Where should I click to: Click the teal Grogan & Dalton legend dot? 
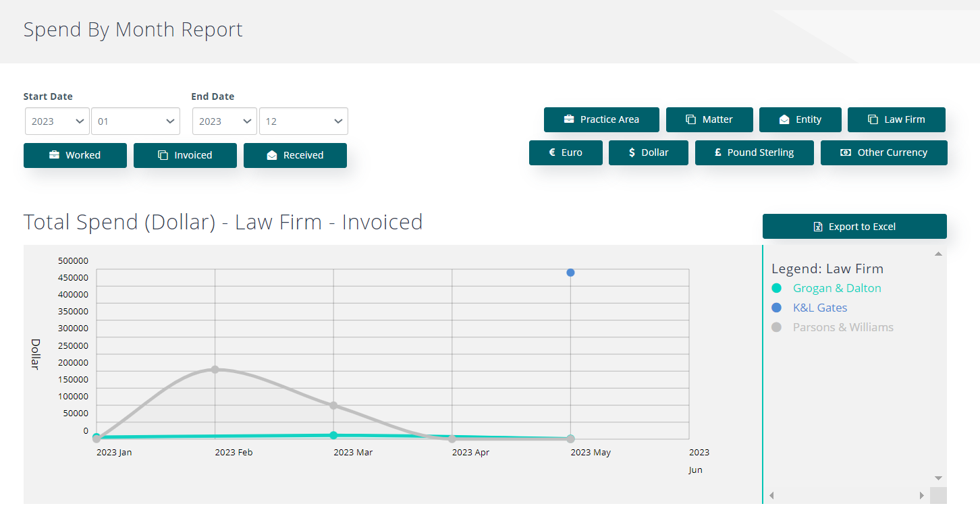tap(776, 288)
